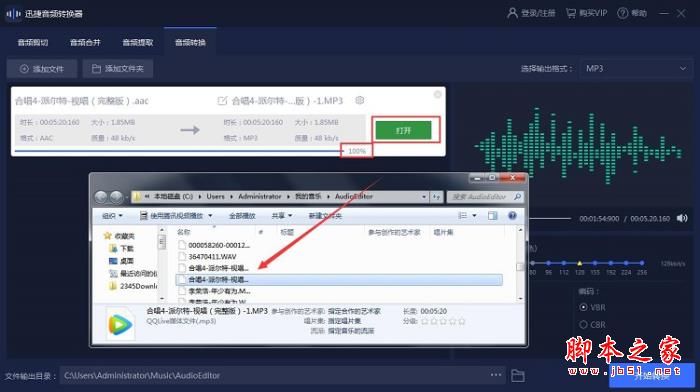
Task: Open the Explorer address bar history dropdown
Action: pos(424,197)
